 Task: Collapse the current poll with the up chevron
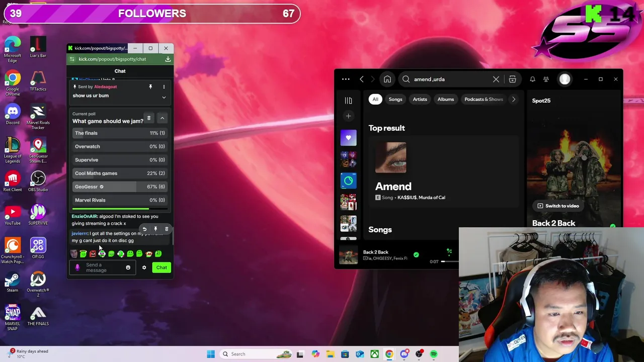coord(162,118)
